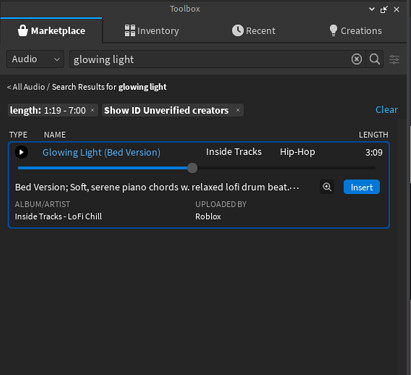Close the Toolbox panel
Screen dimensions: 411x375
tap(396, 9)
